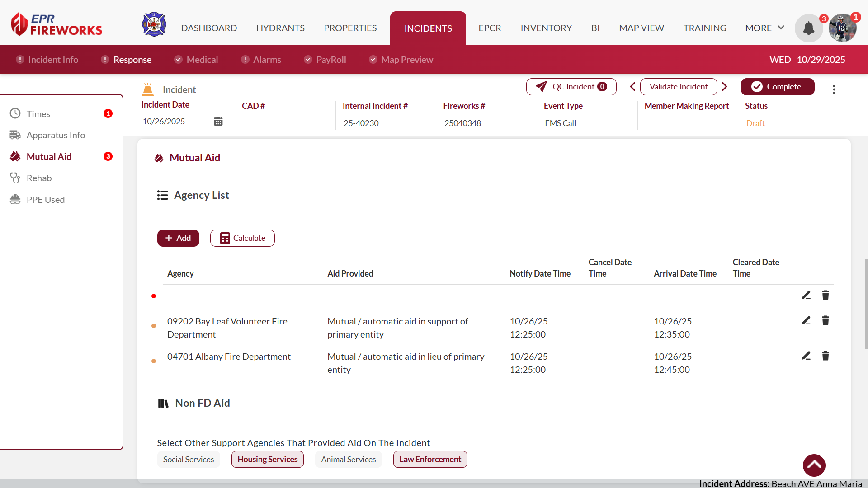Expand the MORE navigation dropdown

764,28
